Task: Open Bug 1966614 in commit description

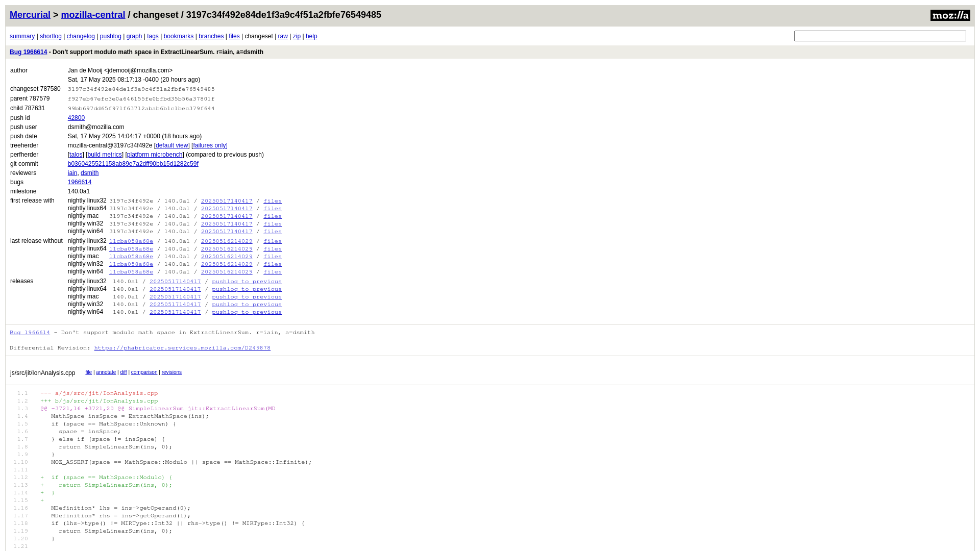Action: [x=30, y=333]
